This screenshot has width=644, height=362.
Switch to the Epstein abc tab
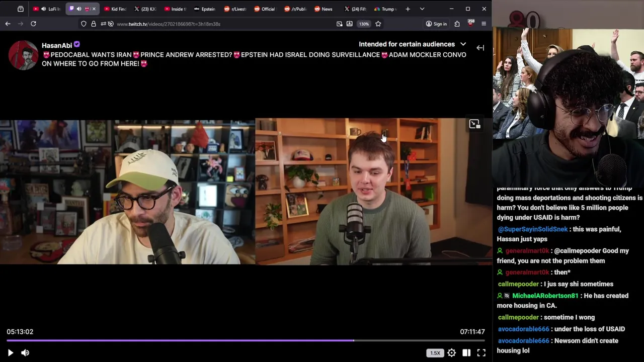[205, 9]
